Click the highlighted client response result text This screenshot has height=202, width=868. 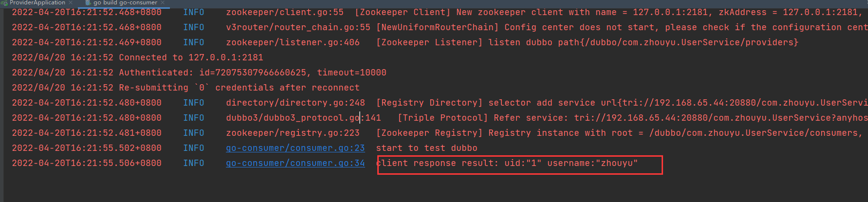507,163
